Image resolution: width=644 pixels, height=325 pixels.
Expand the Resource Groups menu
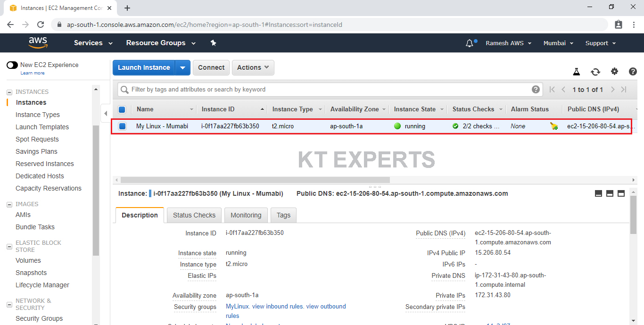[161, 43]
